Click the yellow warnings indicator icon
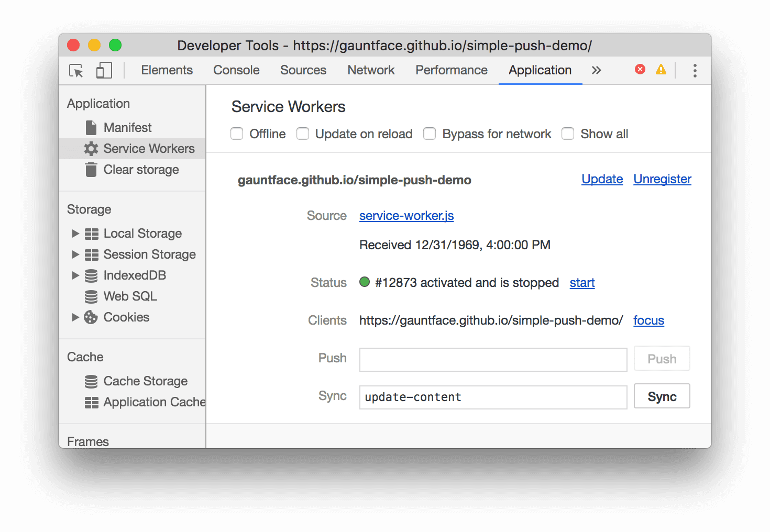This screenshot has width=770, height=532. 661,69
